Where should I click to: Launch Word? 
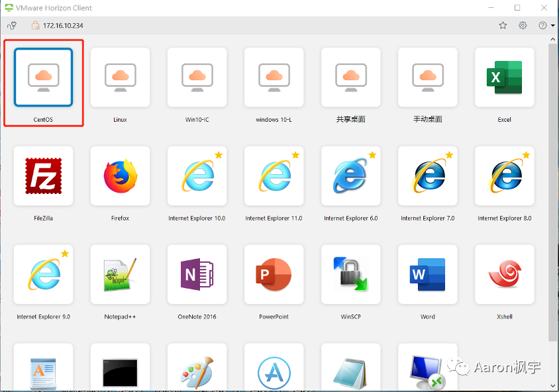[x=428, y=274]
